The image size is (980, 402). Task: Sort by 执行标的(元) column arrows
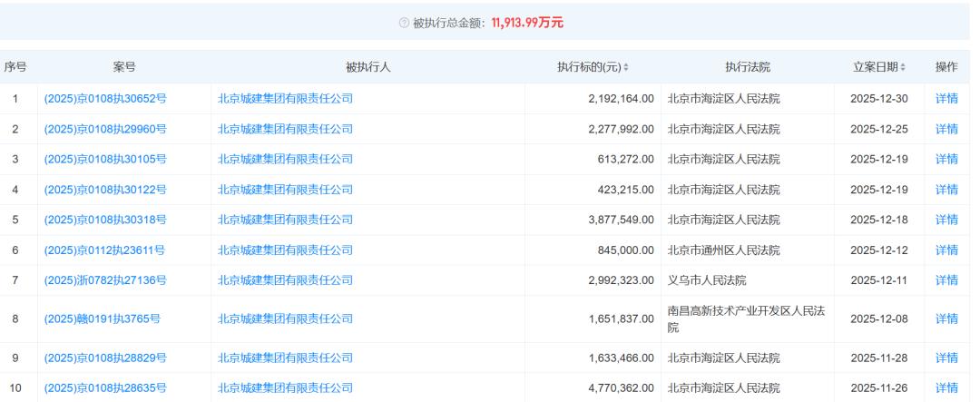[x=627, y=68]
